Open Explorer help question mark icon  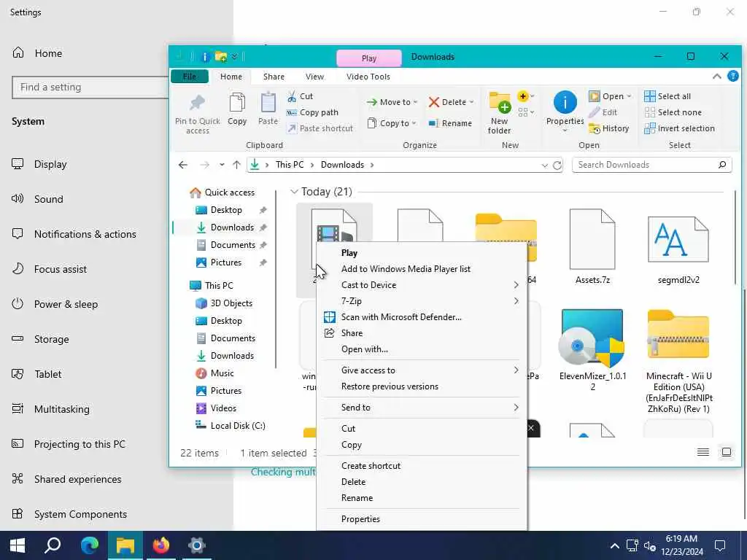pos(732,76)
